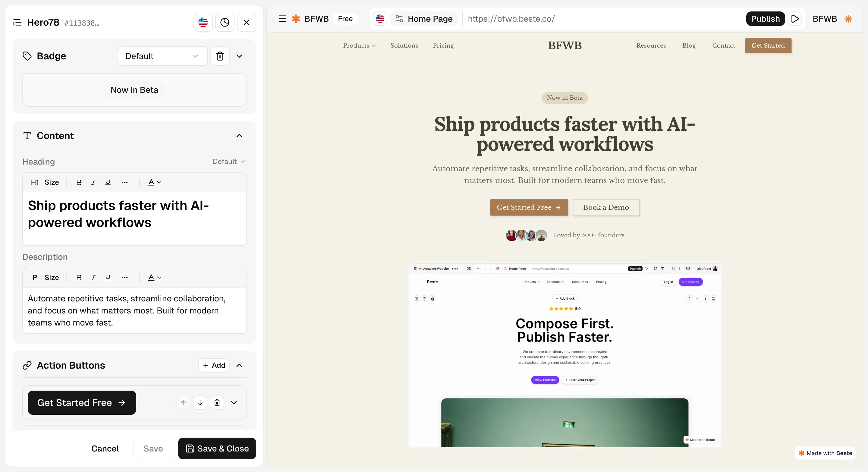This screenshot has width=868, height=472.
Task: Toggle bold in the Heading toolbar
Action: coord(79,182)
